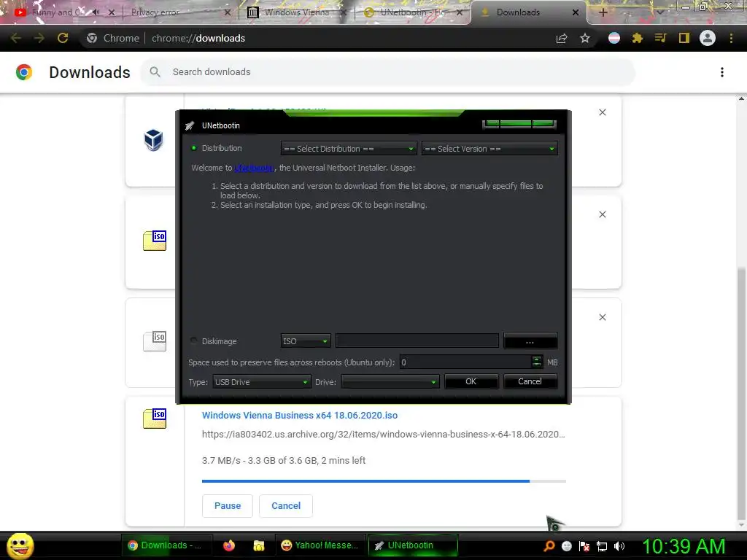Open the Type USB Drive dropdown
Image resolution: width=747 pixels, height=560 pixels.
pos(262,382)
